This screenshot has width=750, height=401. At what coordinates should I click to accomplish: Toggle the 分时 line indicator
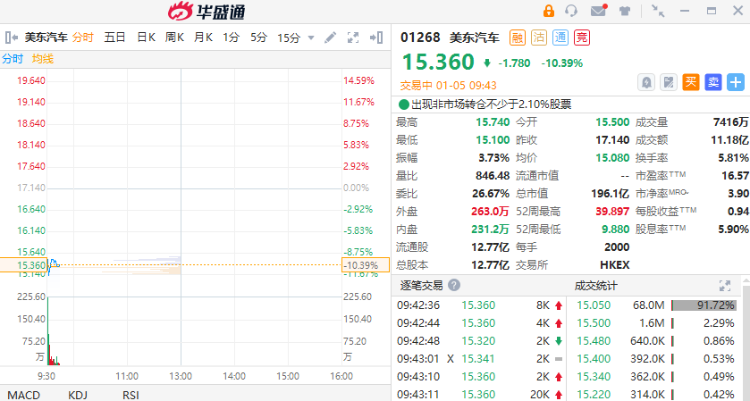tap(12, 59)
